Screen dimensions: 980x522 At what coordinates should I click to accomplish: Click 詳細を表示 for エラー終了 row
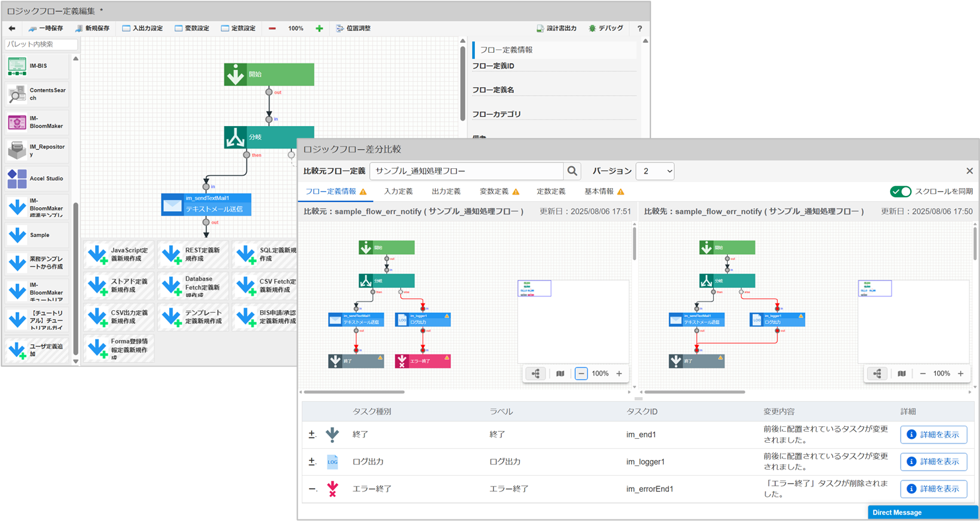(933, 489)
